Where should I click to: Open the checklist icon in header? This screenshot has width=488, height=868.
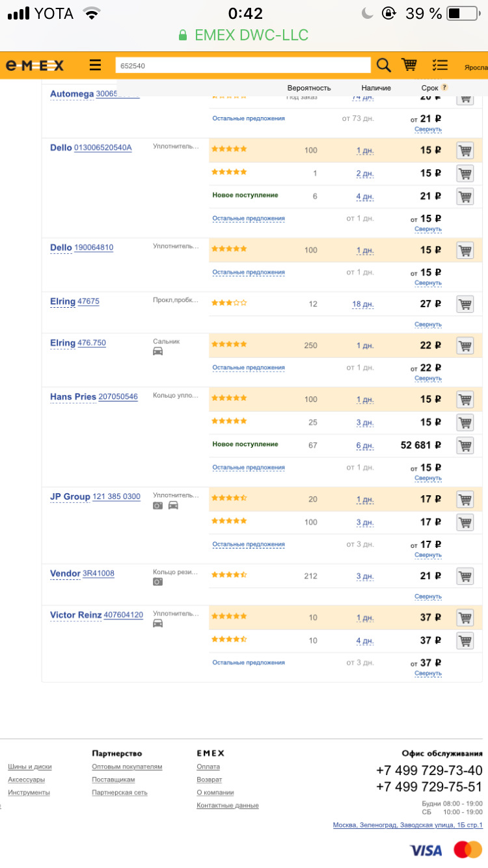point(440,65)
